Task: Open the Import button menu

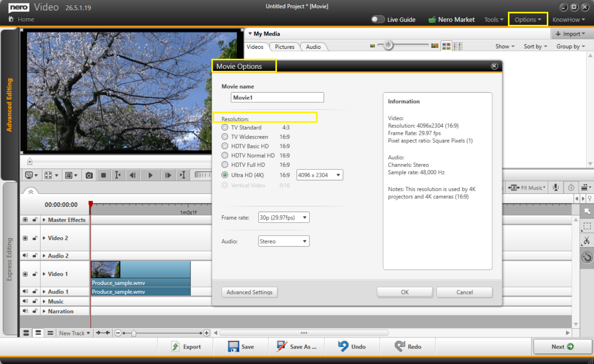Action: click(572, 34)
